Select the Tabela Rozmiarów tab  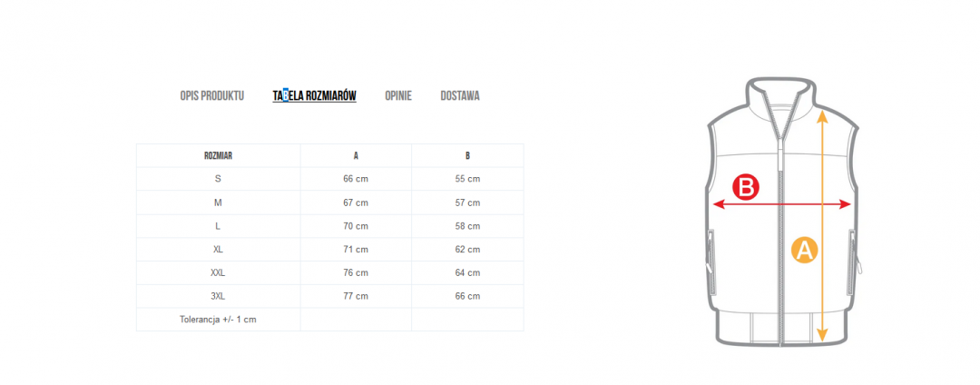click(x=314, y=95)
